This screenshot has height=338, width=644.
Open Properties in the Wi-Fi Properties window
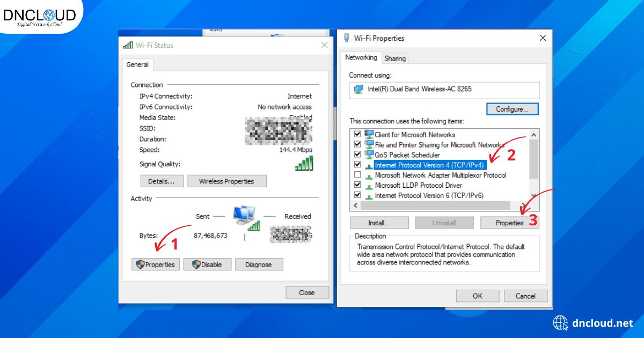[x=509, y=223]
